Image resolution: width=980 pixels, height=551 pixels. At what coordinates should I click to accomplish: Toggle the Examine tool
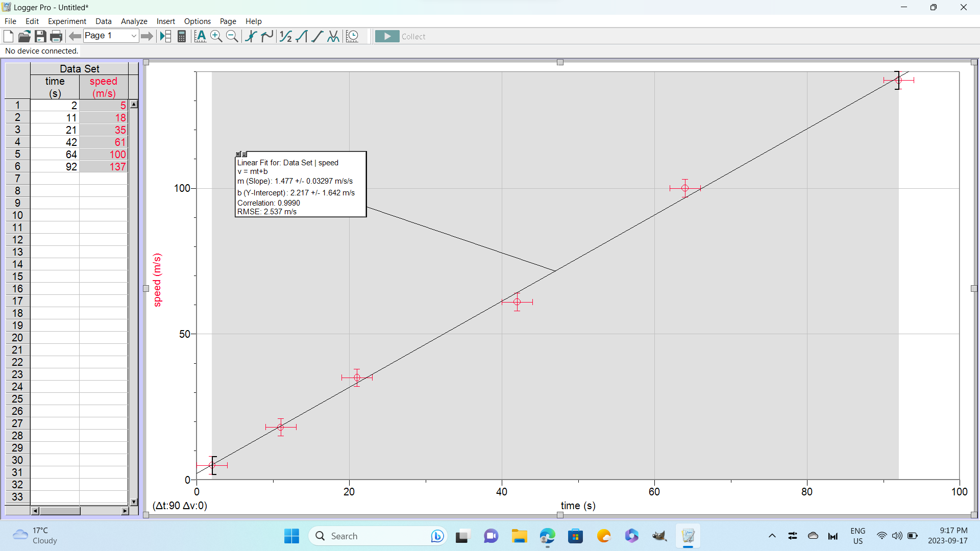[x=251, y=36]
